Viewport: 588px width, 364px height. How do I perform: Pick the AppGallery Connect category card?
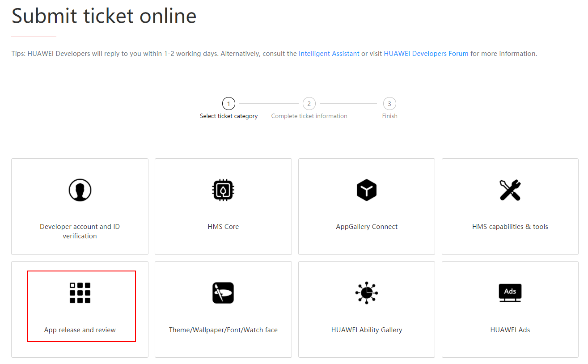pyautogui.click(x=367, y=206)
